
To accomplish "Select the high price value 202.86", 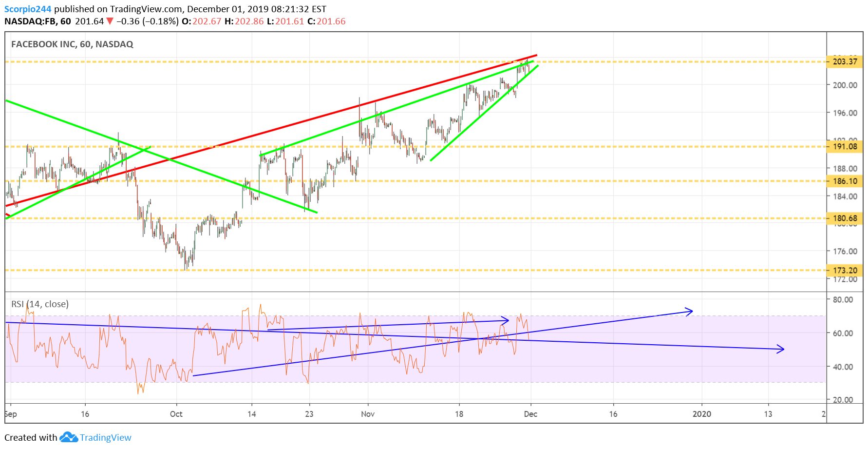I will point(249,21).
